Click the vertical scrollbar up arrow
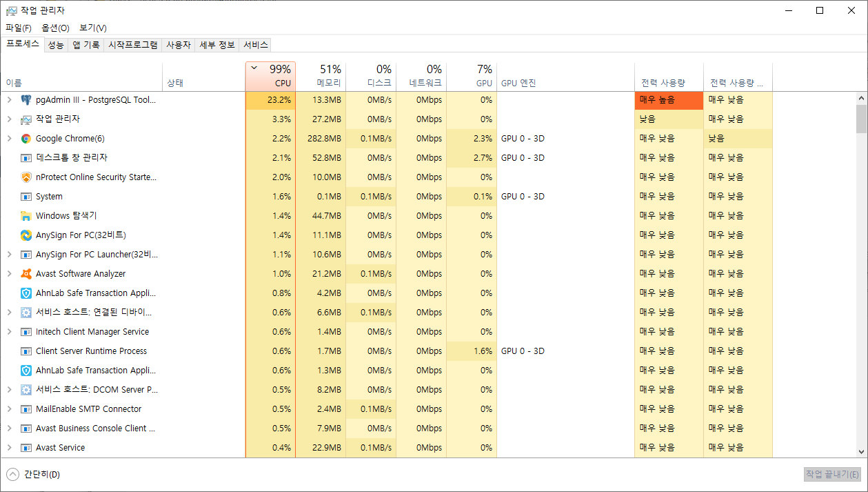 861,98
